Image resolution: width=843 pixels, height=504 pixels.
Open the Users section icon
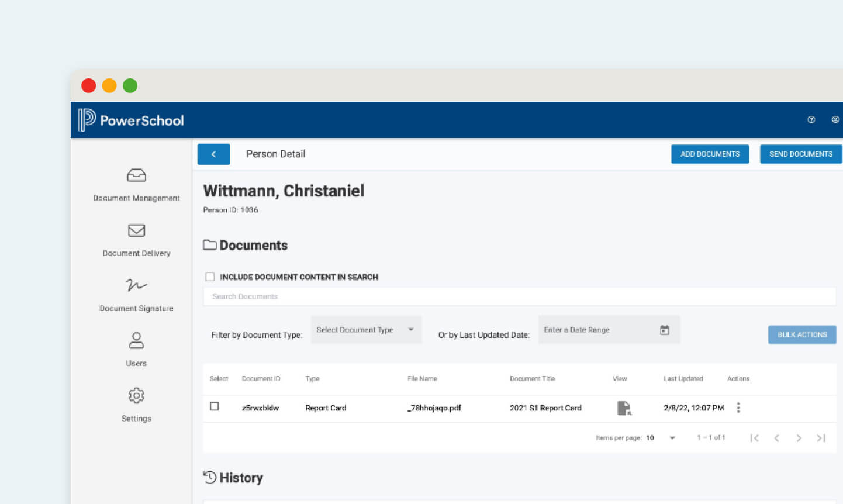[136, 340]
